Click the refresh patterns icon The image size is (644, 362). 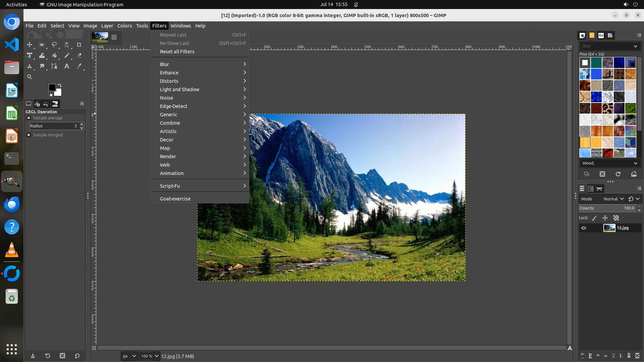click(x=618, y=174)
